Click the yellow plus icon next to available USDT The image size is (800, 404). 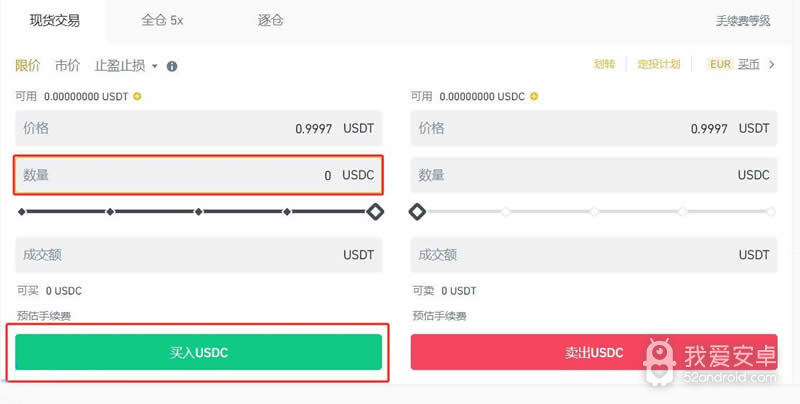coord(137,96)
